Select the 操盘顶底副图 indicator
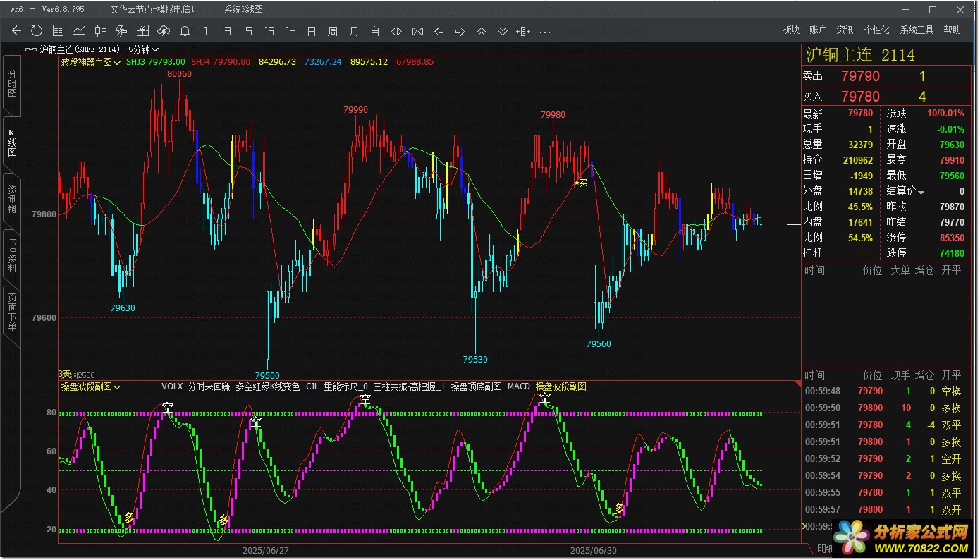Image resolution: width=980 pixels, height=560 pixels. pyautogui.click(x=477, y=386)
